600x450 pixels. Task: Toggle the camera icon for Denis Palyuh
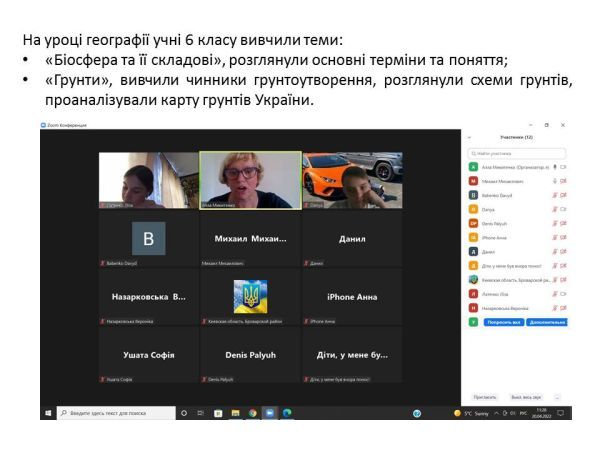564,223
